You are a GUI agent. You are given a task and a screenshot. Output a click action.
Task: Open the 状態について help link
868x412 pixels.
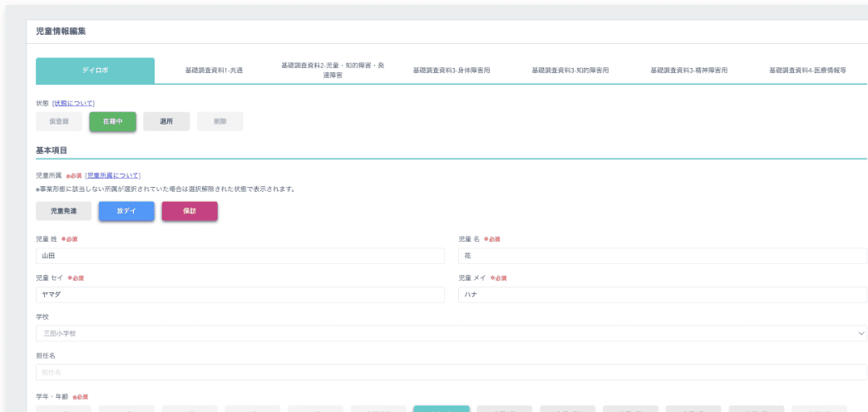pos(74,103)
